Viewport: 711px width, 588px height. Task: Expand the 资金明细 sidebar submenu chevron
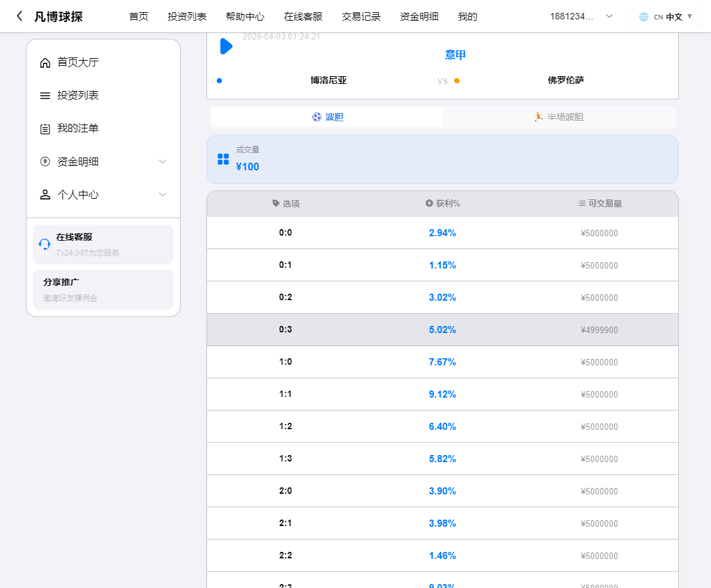point(163,161)
